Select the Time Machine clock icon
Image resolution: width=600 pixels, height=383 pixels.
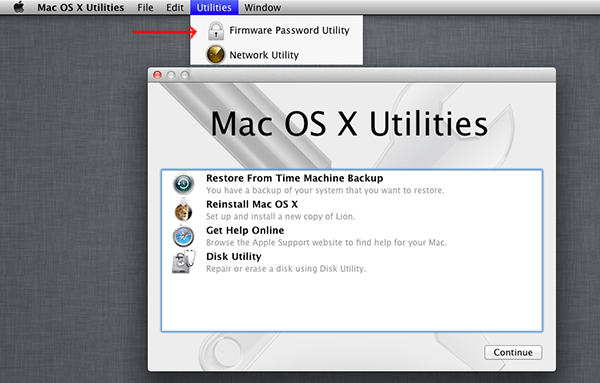tap(183, 184)
